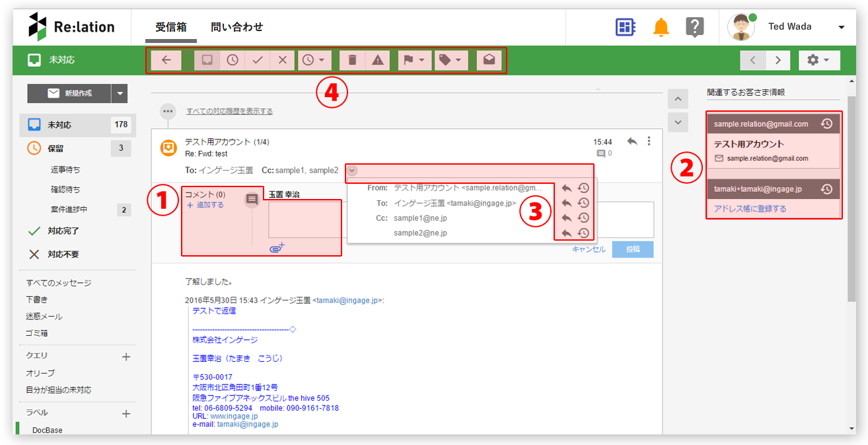Open the DocBase label
868x445 pixels.
click(x=48, y=430)
